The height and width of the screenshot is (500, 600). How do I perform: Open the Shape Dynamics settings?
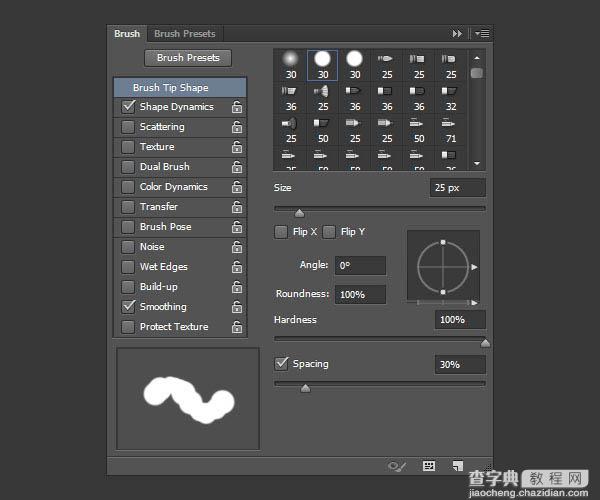176,107
